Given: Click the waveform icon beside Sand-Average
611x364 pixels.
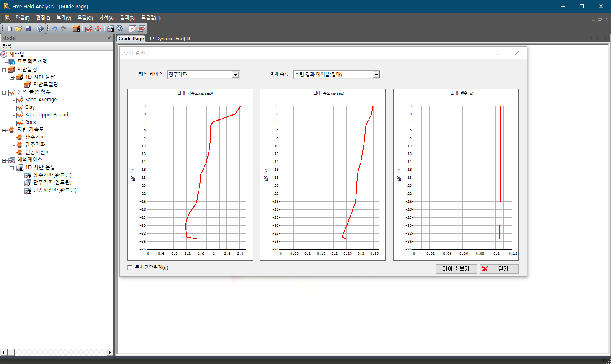Looking at the screenshot, I should click(20, 100).
